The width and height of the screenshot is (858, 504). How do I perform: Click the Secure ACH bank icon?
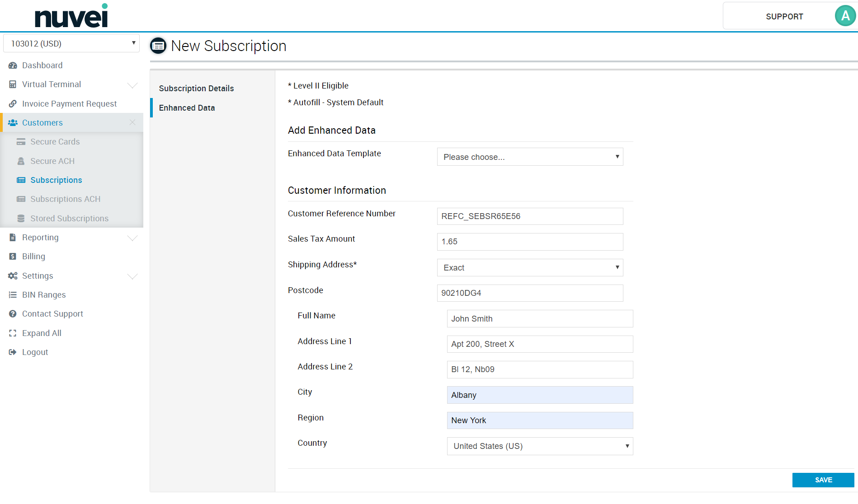click(21, 161)
